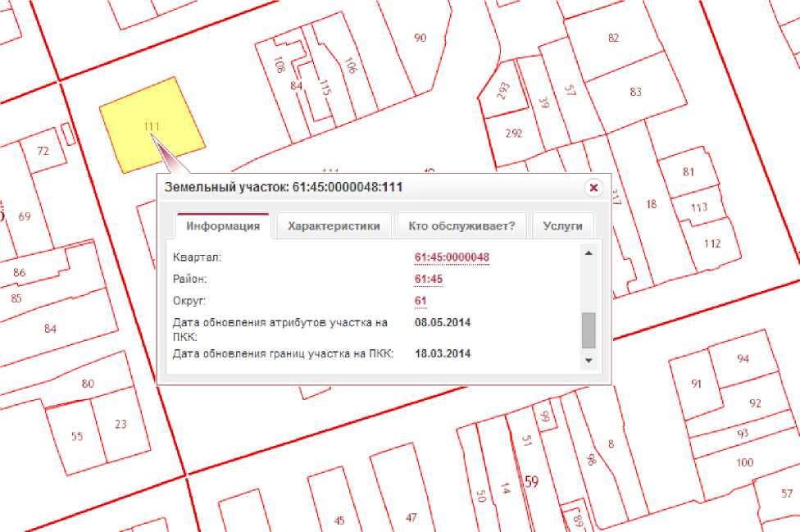The width and height of the screenshot is (800, 532).
Task: Click the Квартал: label
Action: tap(197, 257)
